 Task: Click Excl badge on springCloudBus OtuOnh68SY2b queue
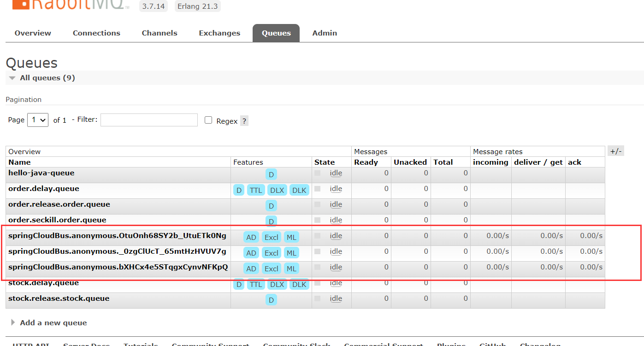pyautogui.click(x=272, y=237)
